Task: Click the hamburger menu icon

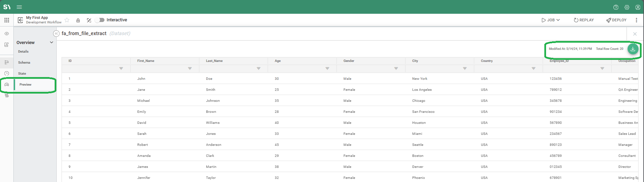Action: click(x=19, y=7)
